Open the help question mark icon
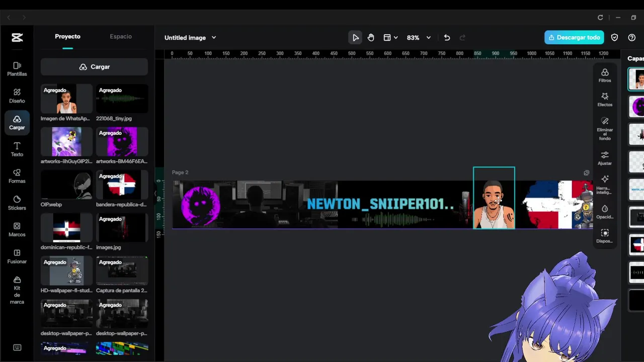This screenshot has width=644, height=362. coord(632,38)
